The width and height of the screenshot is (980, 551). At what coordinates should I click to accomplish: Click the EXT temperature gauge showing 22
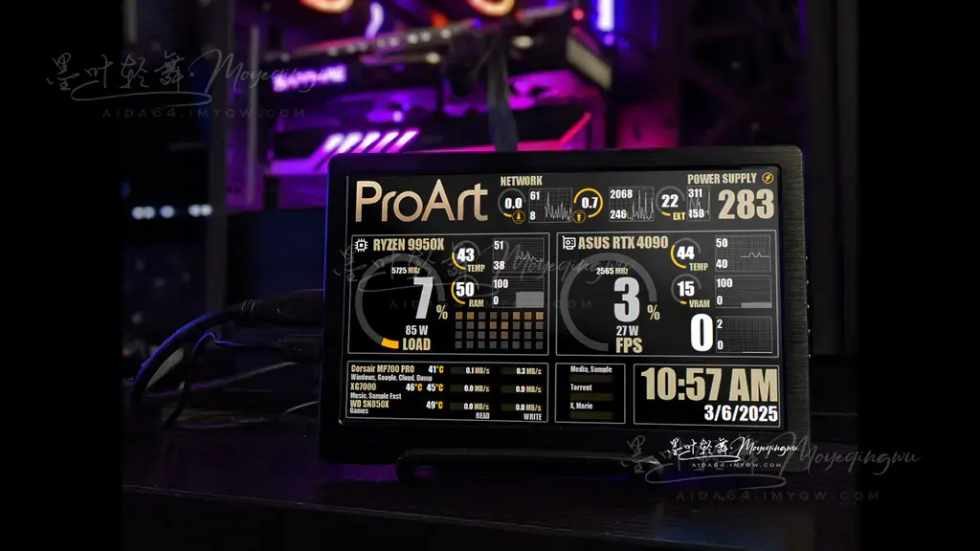670,202
